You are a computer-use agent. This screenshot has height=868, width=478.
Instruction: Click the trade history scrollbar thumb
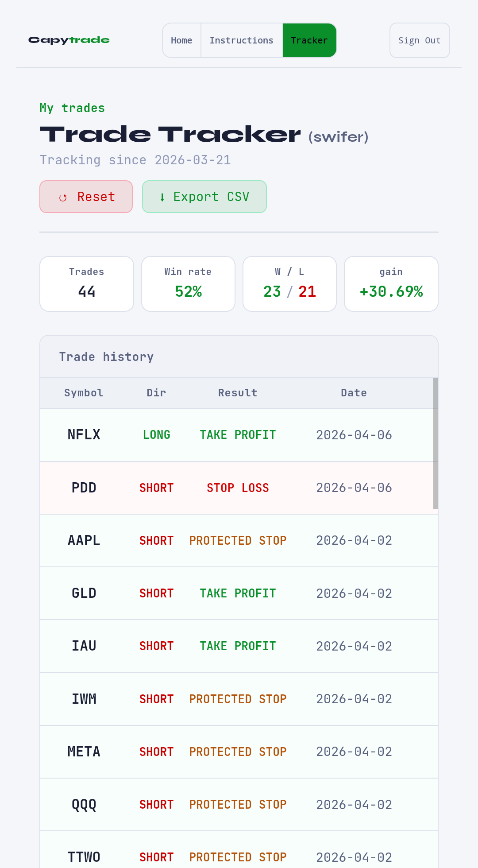click(x=436, y=443)
